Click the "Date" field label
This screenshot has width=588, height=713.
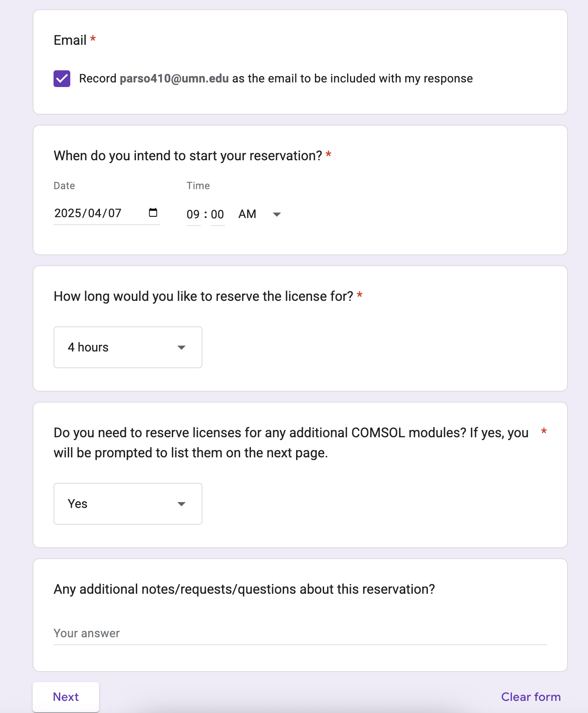coord(64,186)
